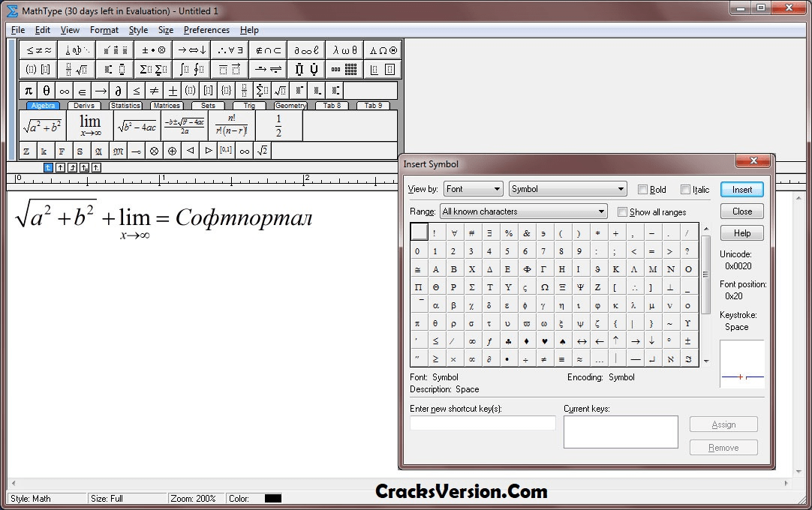The width and height of the screenshot is (812, 510).
Task: Enable the Italic checkbox
Action: pos(687,189)
